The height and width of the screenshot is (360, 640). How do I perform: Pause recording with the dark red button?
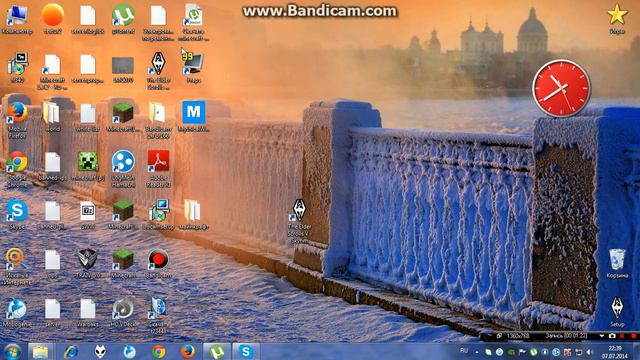pos(622,336)
